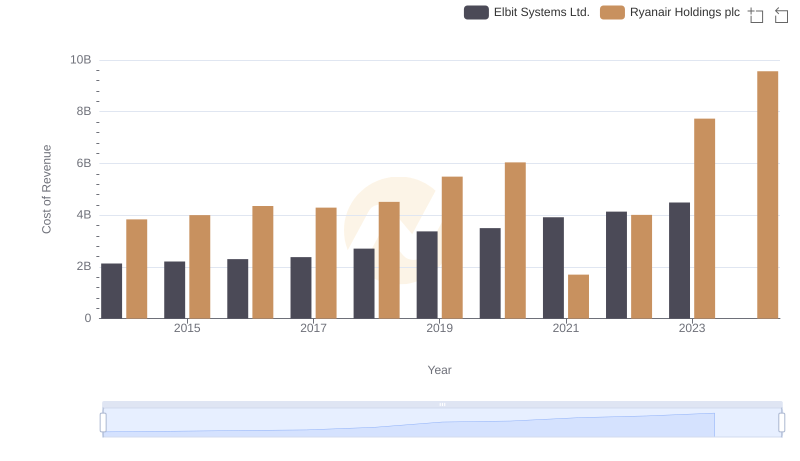
Task: Click the 'Year' axis title
Action: click(439, 370)
